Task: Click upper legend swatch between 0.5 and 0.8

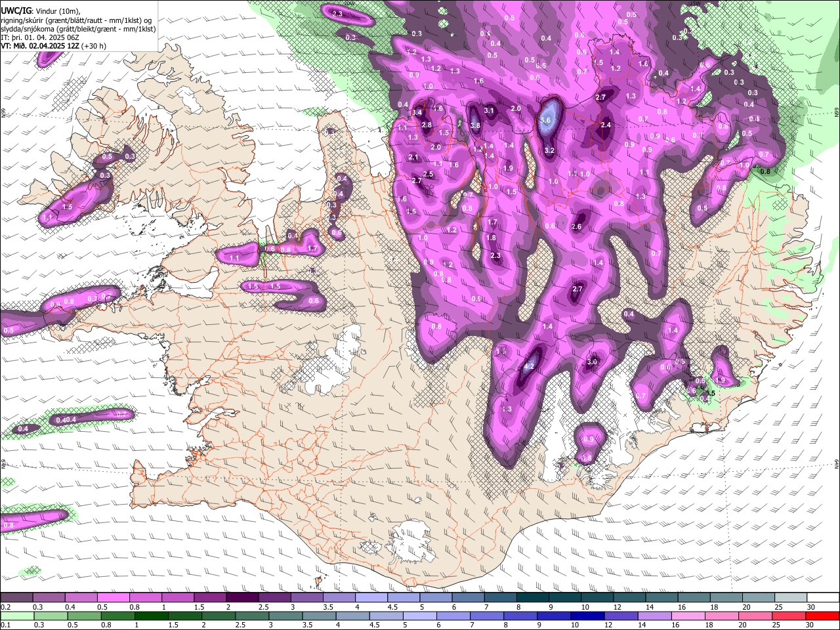Action: [x=114, y=598]
